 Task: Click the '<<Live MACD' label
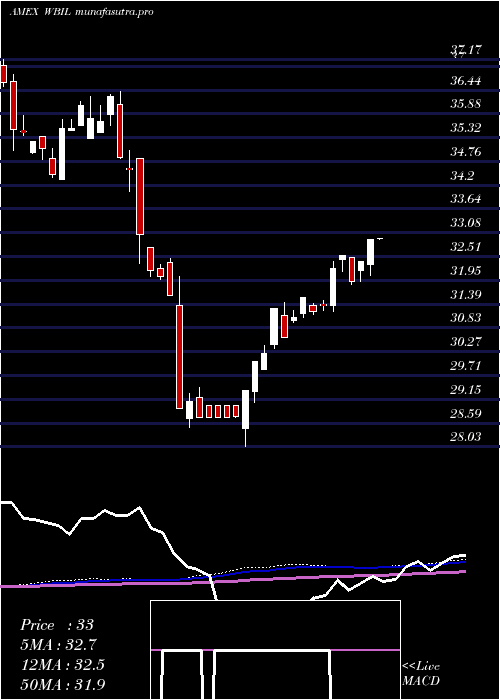(421, 674)
